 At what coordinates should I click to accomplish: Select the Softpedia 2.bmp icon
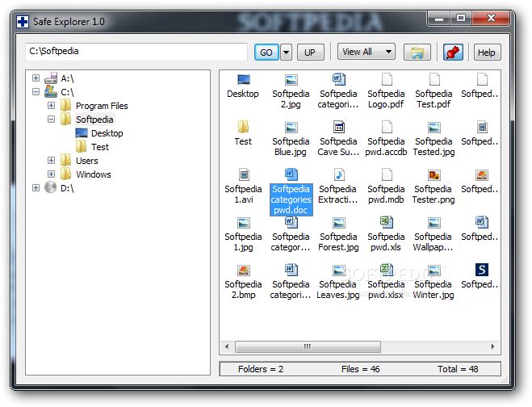tap(244, 271)
